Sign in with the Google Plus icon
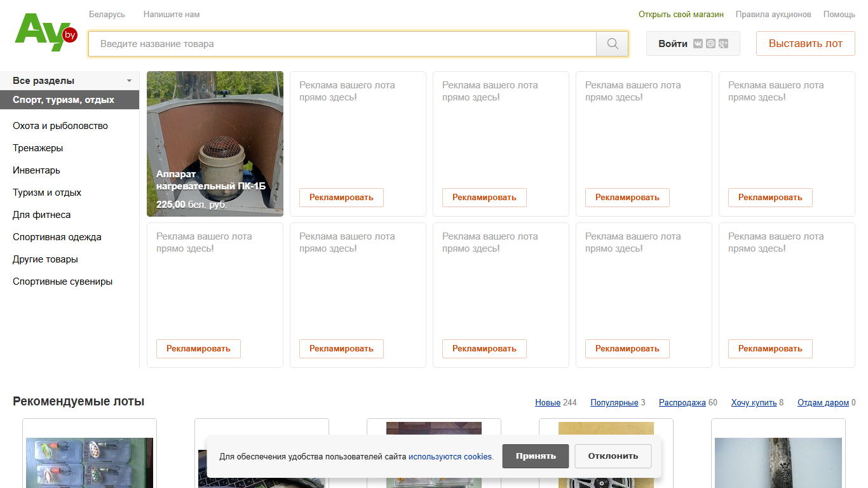Screen dimensions: 868x488 [723, 44]
